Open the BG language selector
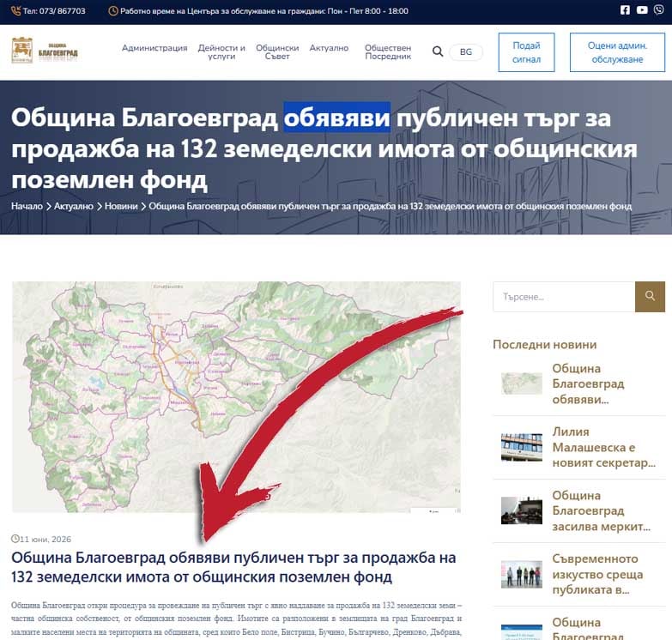 (x=466, y=51)
